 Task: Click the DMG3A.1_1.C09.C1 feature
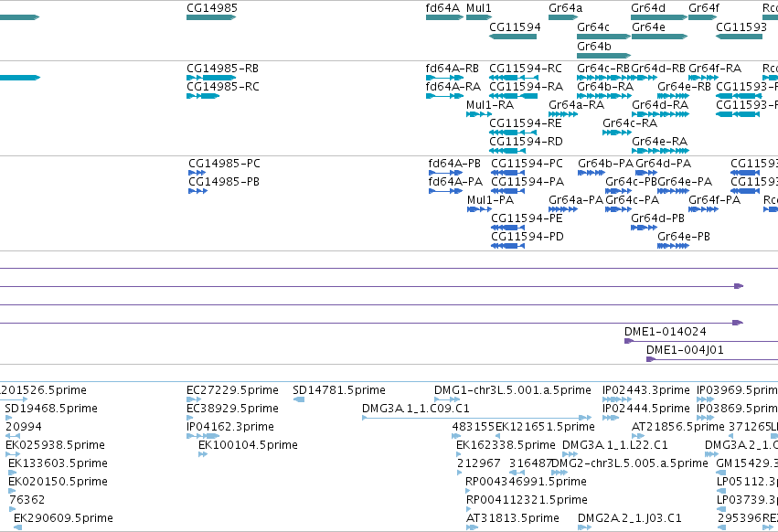point(477,418)
